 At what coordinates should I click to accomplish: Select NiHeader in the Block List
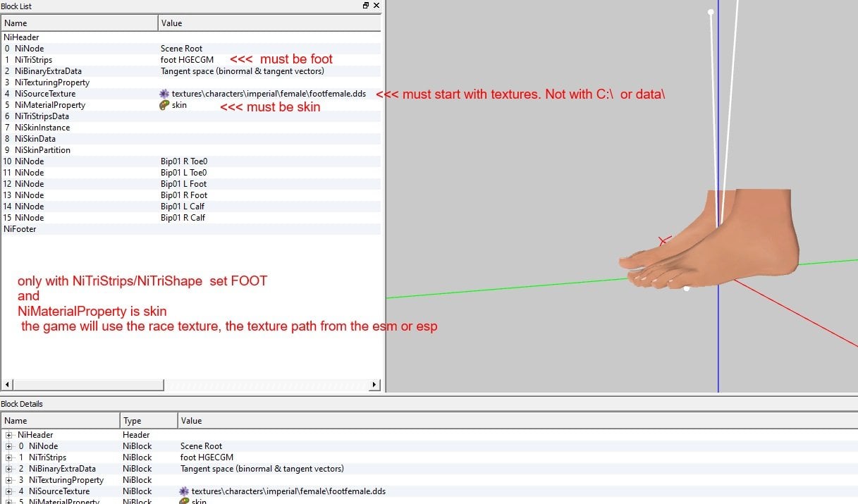[190, 37]
